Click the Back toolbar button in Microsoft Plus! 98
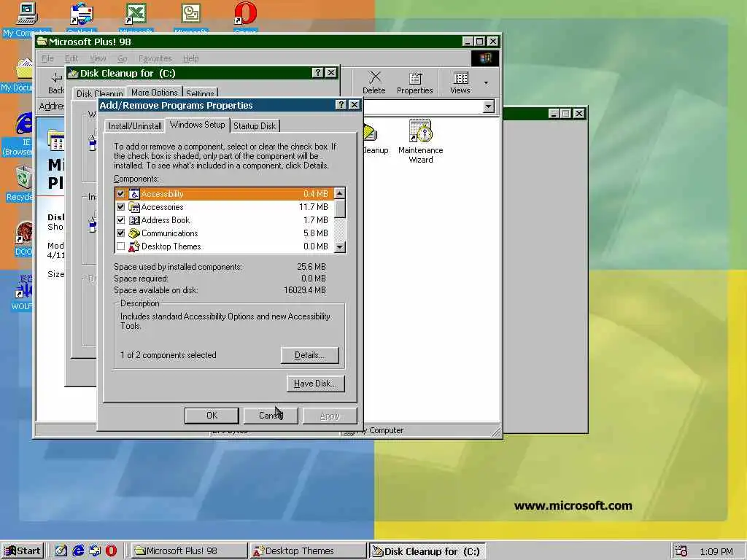The width and height of the screenshot is (747, 560). click(x=56, y=83)
